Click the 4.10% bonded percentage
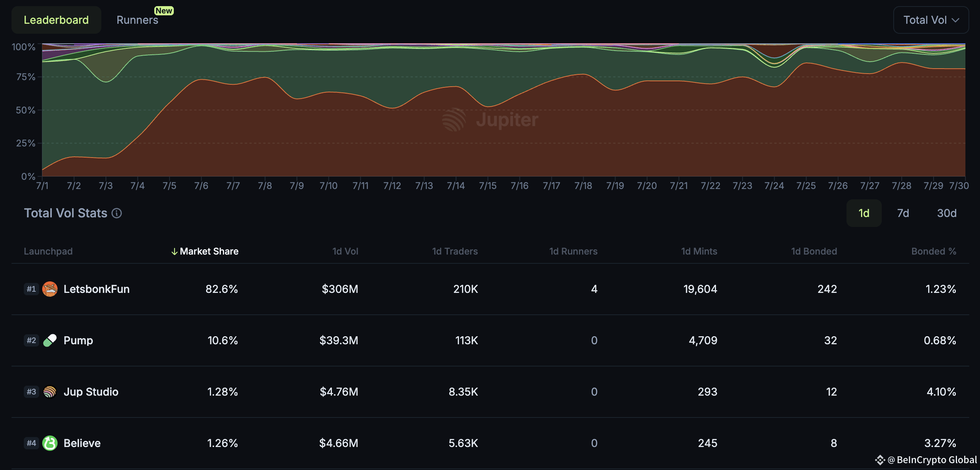This screenshot has width=980, height=470. coord(941,392)
